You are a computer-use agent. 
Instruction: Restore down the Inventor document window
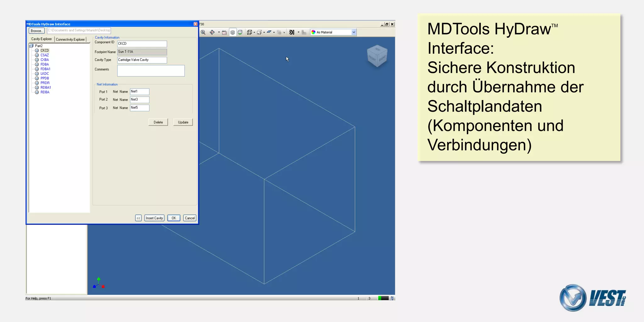click(387, 24)
